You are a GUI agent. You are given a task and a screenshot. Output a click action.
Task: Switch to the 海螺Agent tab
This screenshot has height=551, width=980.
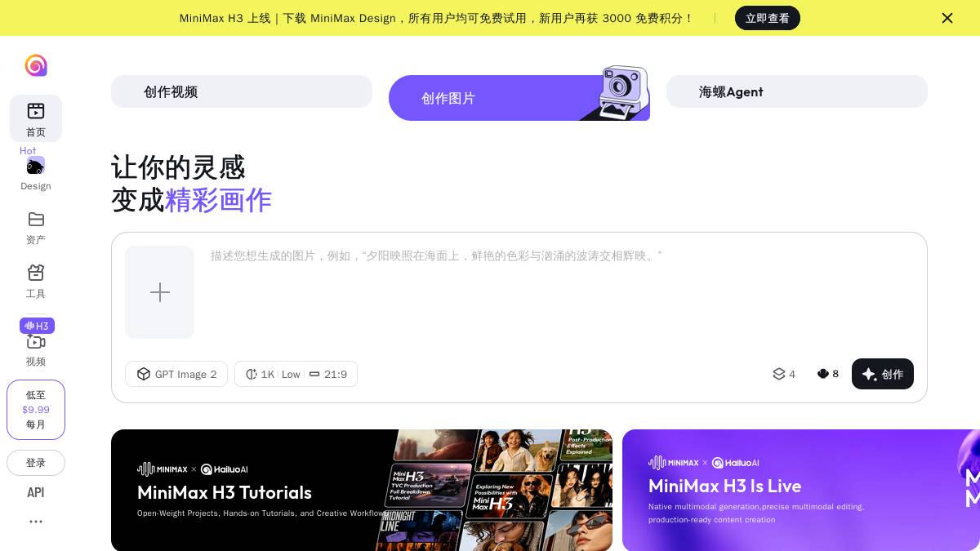pyautogui.click(x=797, y=91)
